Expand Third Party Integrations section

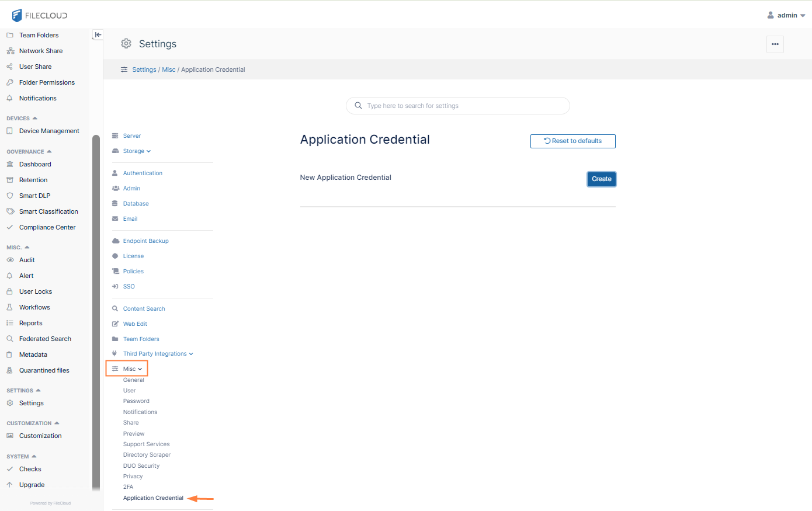158,354
